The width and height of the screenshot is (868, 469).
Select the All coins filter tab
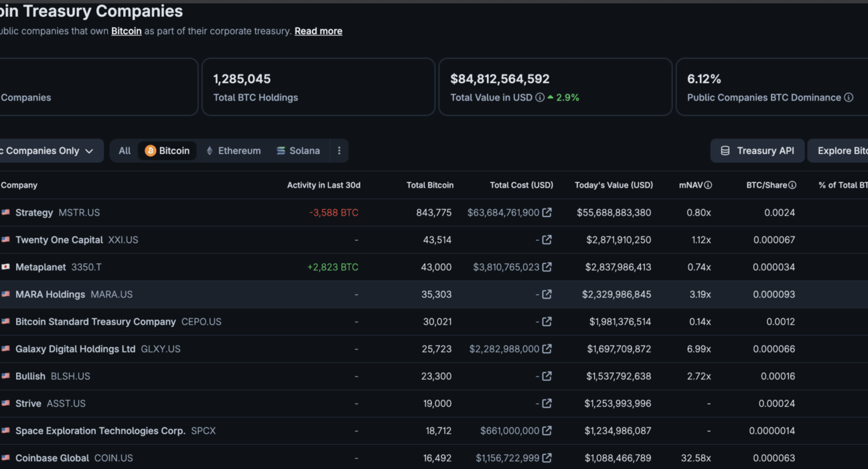point(125,151)
